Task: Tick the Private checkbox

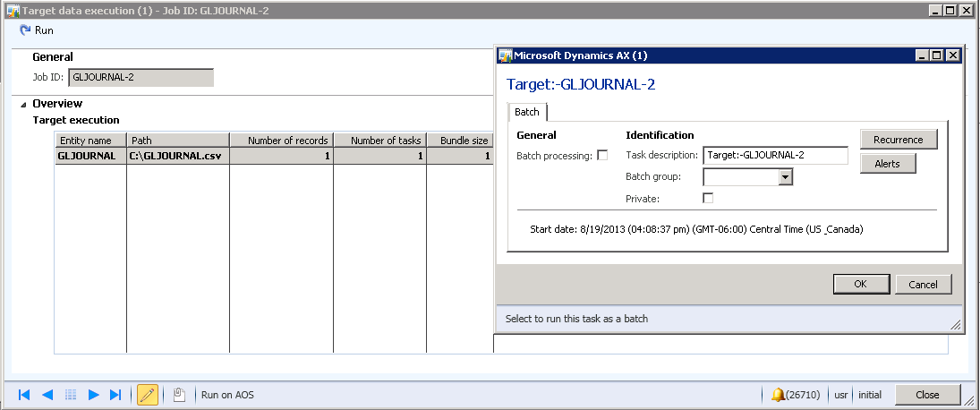Action: pos(709,198)
